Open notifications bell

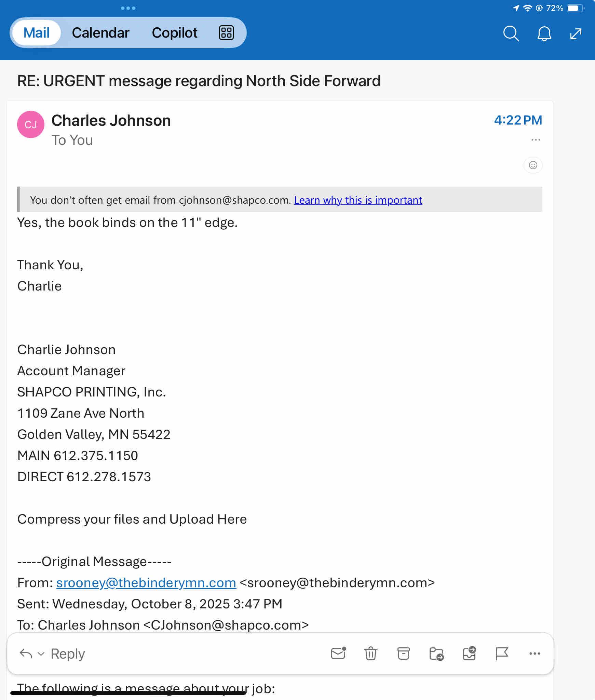[544, 33]
